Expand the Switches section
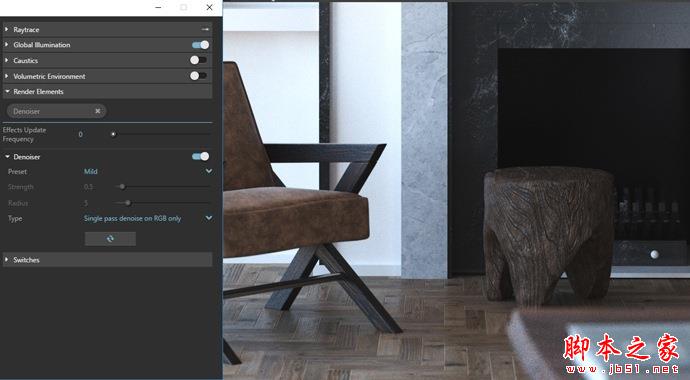This screenshot has height=380, width=690. 7,260
